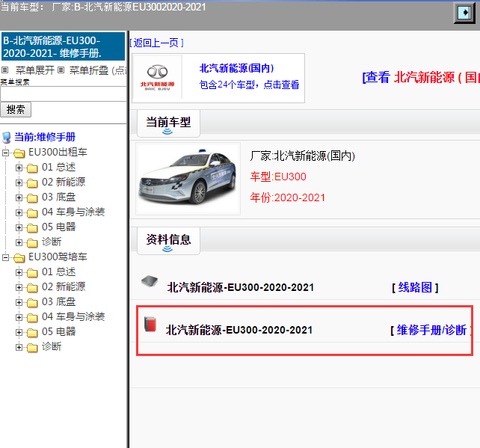
Task: Select 当前:维修手册 tree root
Action: [x=45, y=137]
